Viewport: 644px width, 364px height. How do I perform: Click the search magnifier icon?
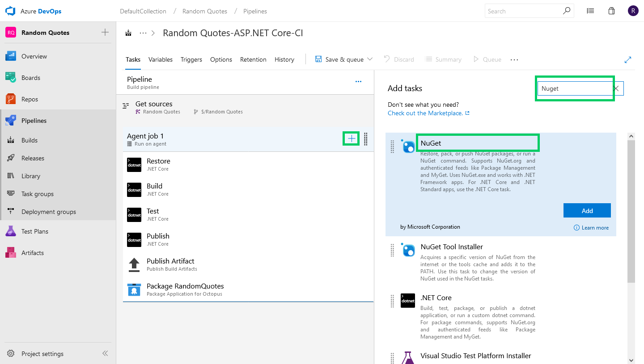pos(567,11)
